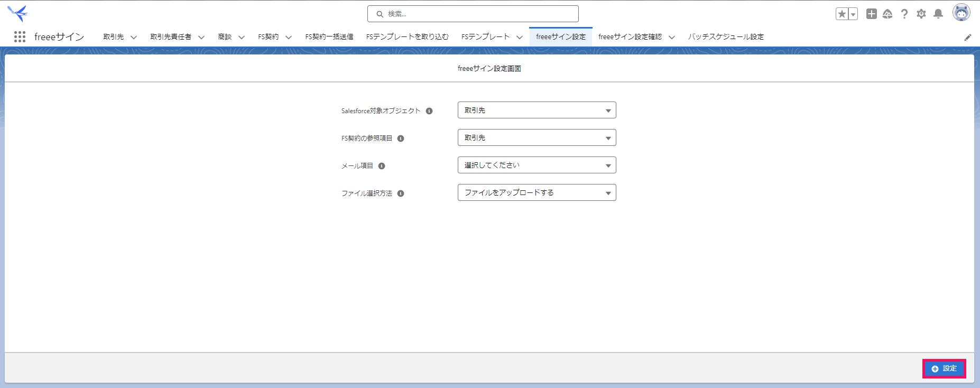This screenshot has width=980, height=388.
Task: Click the freeeサイン app name
Action: (59, 37)
